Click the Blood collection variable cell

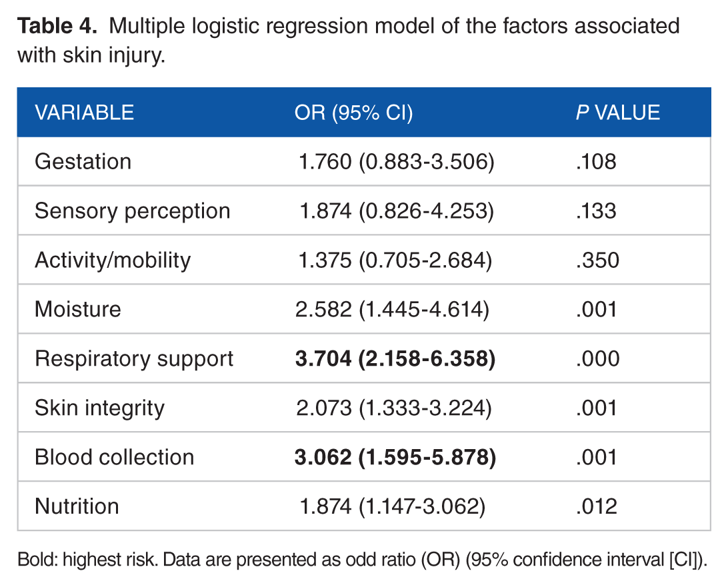click(115, 457)
